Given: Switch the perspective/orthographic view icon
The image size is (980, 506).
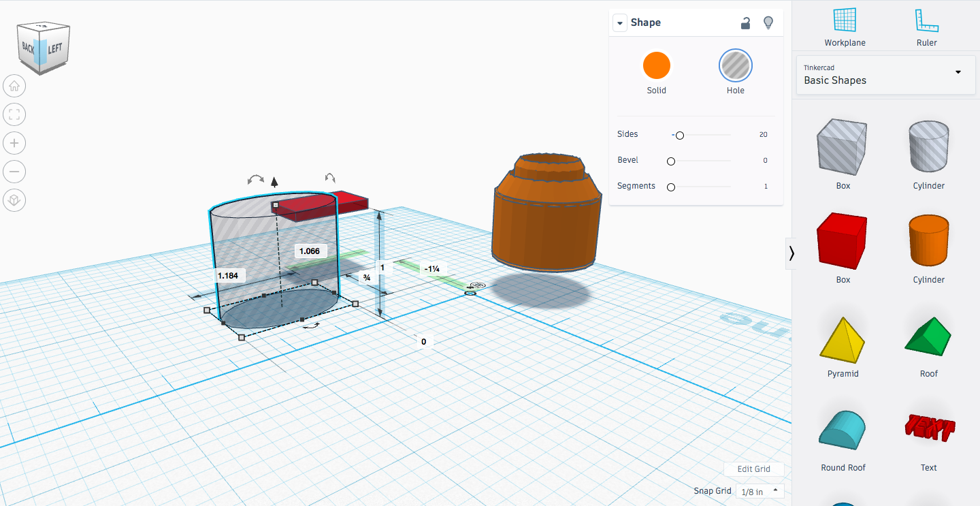Looking at the screenshot, I should [14, 200].
